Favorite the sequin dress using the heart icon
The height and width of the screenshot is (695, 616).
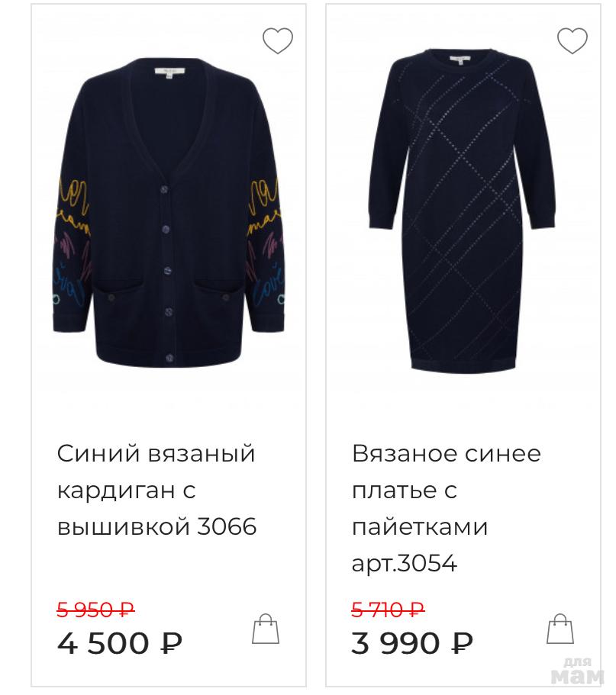[x=572, y=41]
